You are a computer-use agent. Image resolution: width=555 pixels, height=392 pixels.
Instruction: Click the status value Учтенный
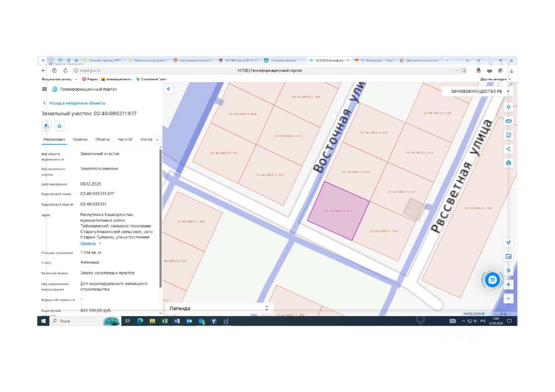click(x=90, y=262)
